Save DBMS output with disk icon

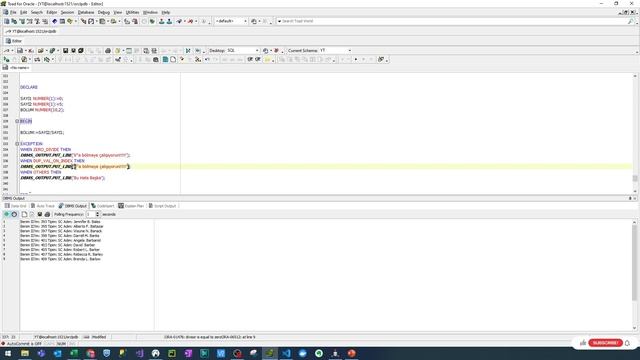tap(40, 214)
